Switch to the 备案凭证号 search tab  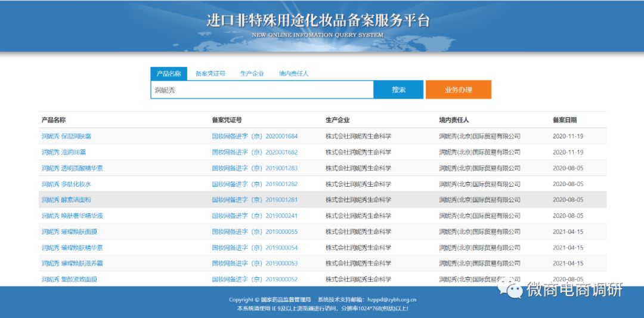(x=210, y=73)
